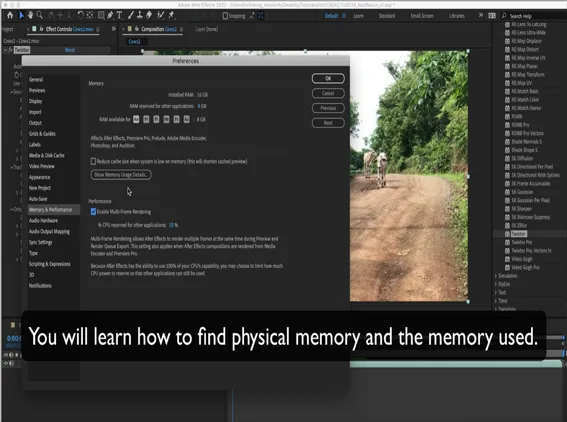This screenshot has width=567, height=422.
Task: Expand the Simulation effects category
Action: [x=496, y=276]
